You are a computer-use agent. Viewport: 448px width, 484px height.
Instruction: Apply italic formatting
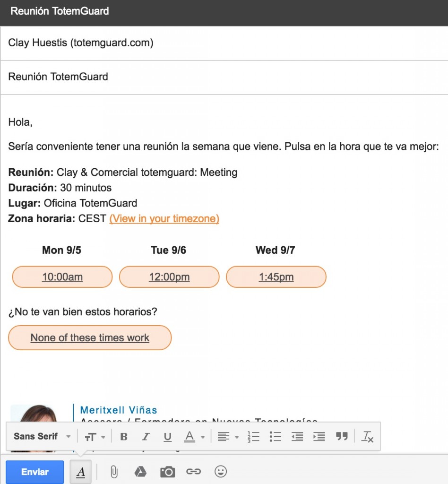146,436
